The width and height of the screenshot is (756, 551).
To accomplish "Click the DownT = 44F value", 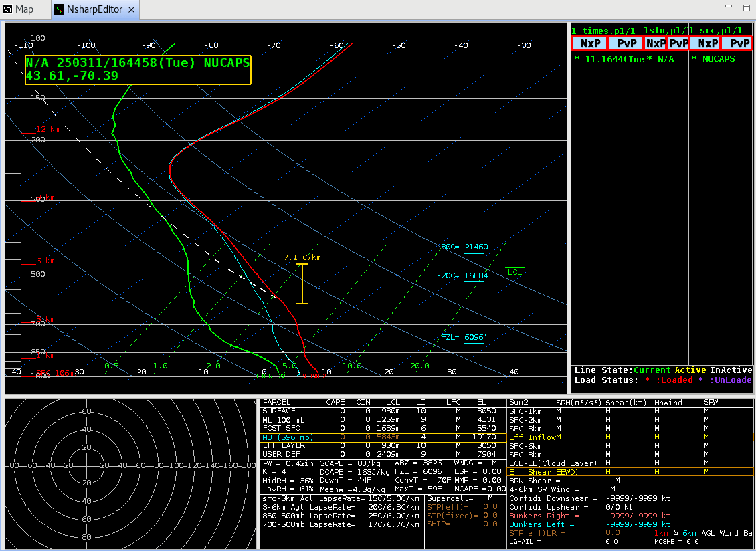I will point(345,481).
